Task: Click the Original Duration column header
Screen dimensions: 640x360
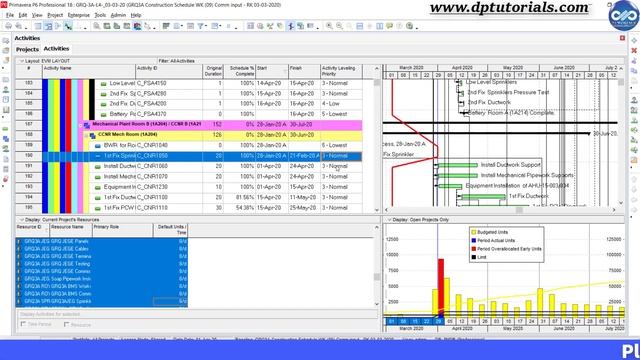Action: tap(213, 71)
